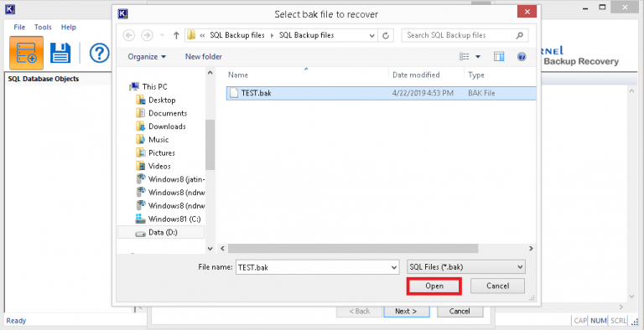
Task: Click the blue Save floppy disk icon
Action: [60, 53]
